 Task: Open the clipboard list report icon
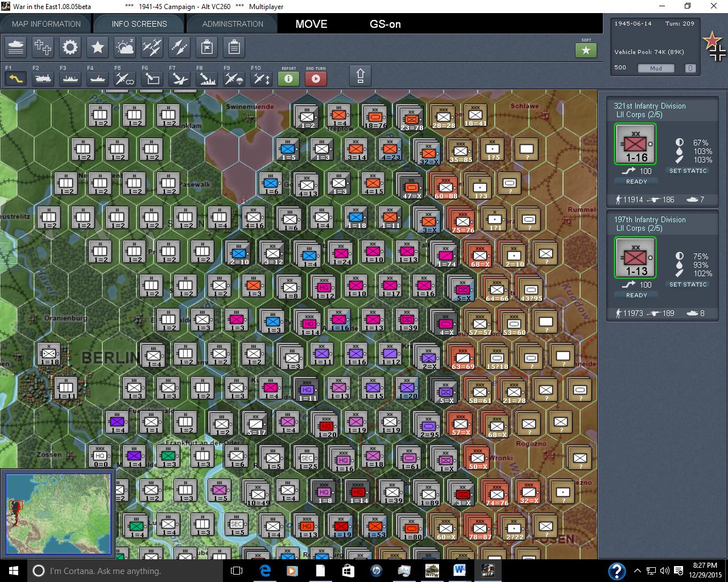(234, 47)
